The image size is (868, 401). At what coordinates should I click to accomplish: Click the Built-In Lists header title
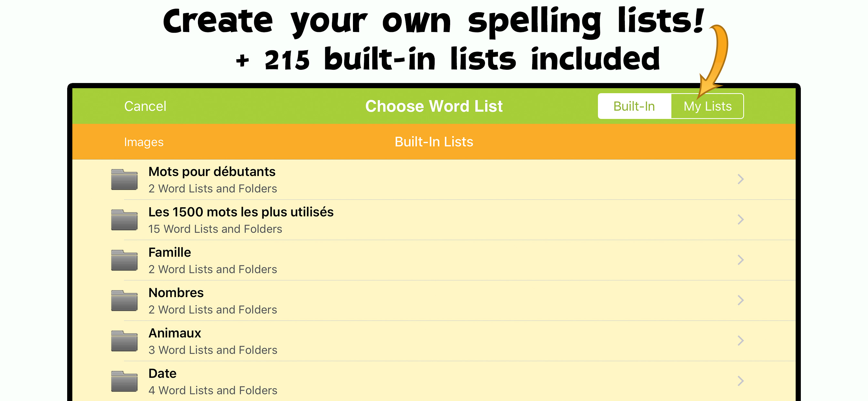(434, 142)
